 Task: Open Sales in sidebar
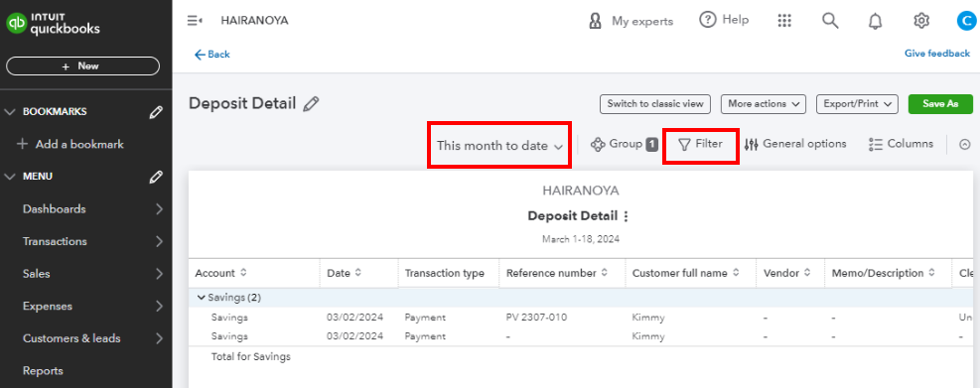[37, 274]
